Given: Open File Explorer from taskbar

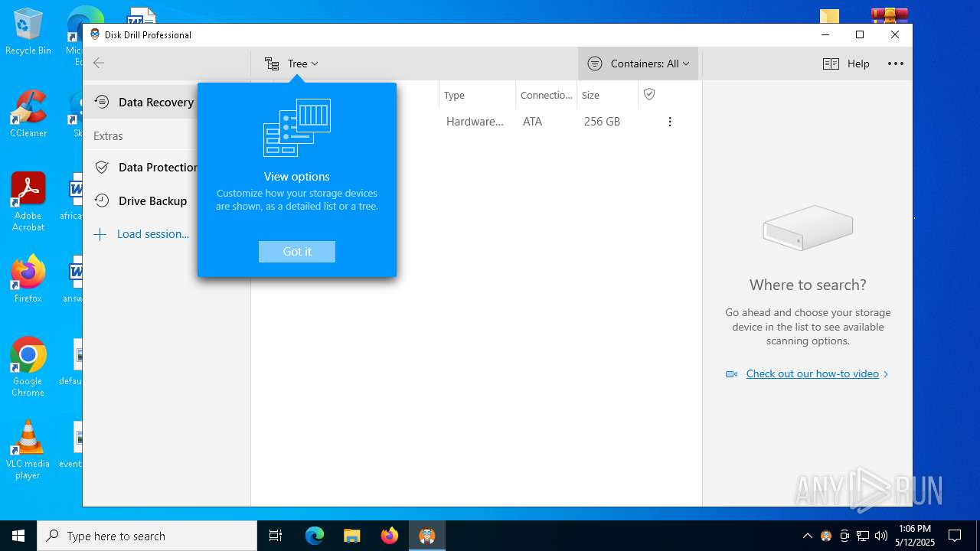Looking at the screenshot, I should click(x=352, y=536).
